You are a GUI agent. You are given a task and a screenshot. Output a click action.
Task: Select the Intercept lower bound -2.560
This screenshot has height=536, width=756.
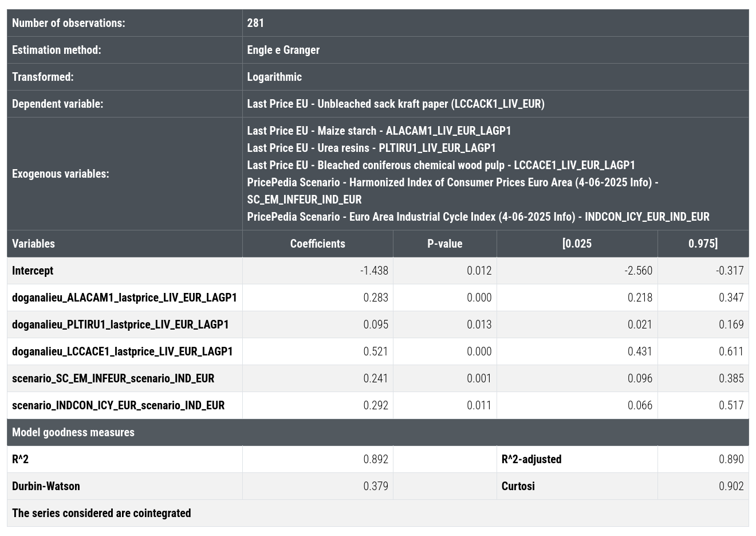coord(638,271)
